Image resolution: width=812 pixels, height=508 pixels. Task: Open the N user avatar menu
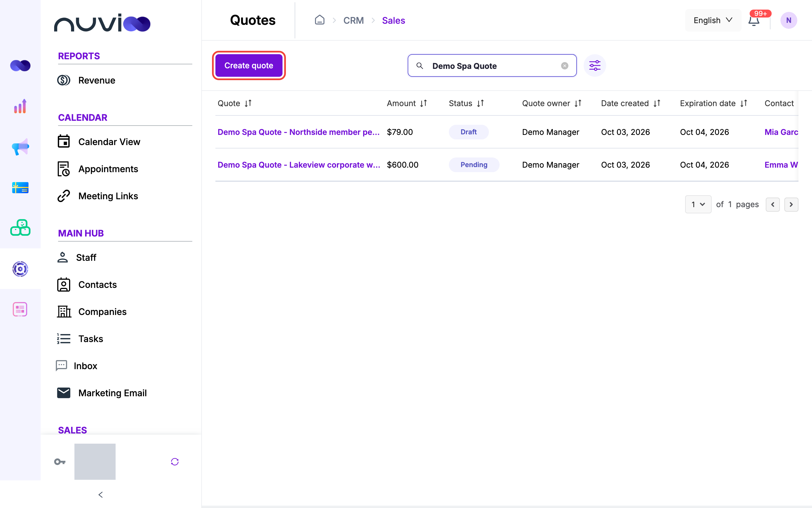[x=789, y=21]
